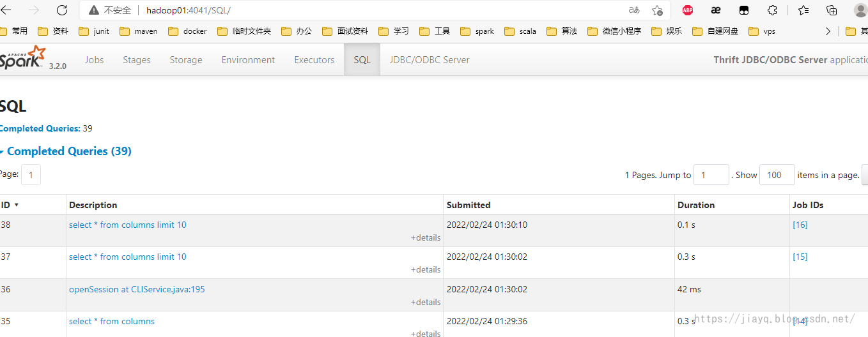Click the address bar URL hadoop01:4041/SQL/
The image size is (868, 337).
tap(188, 10)
